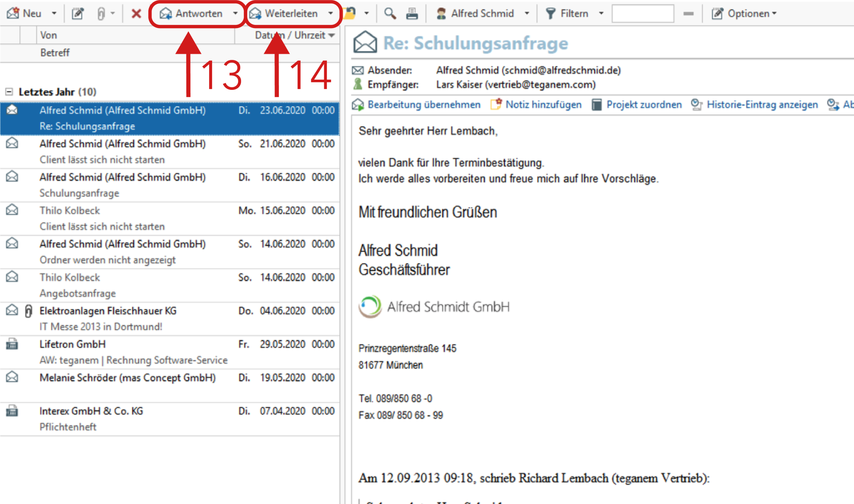
Task: Collapse the Letztes Jahr group
Action: [x=9, y=92]
